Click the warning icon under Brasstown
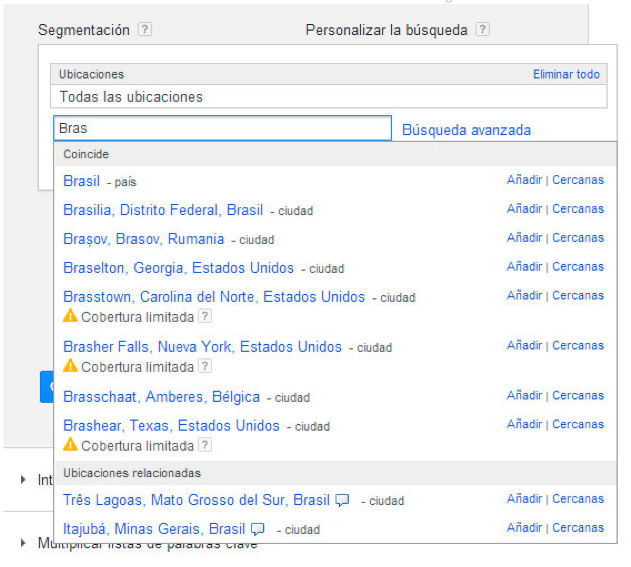Image resolution: width=631 pixels, height=567 pixels. [x=70, y=316]
